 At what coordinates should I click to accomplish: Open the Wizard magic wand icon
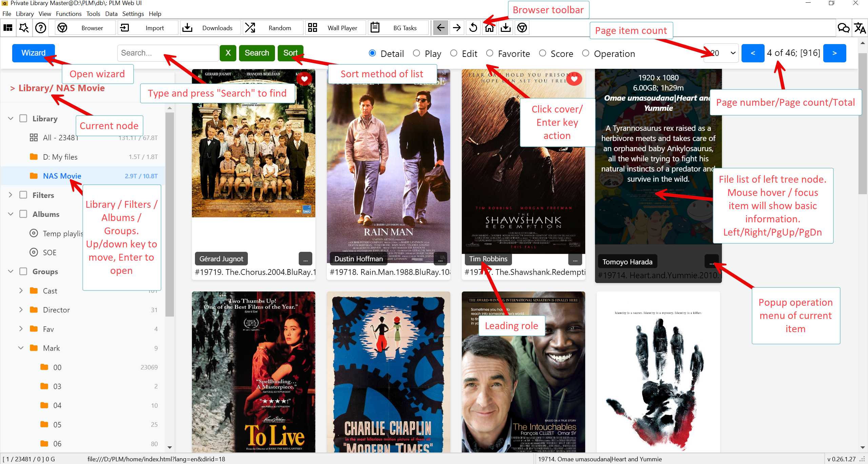24,27
